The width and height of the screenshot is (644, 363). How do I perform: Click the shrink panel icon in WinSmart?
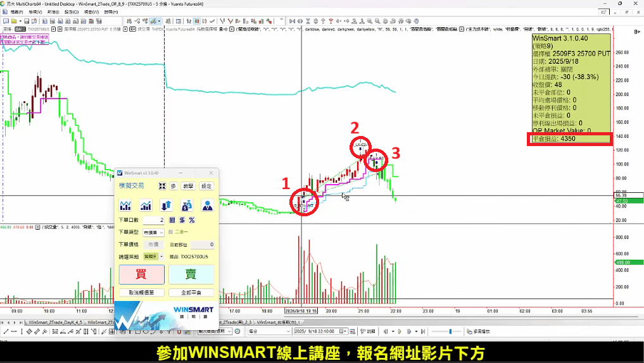163,186
